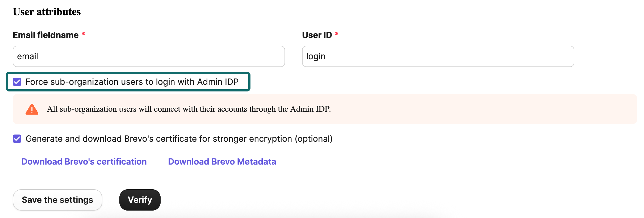Click the warning triangle icon
The height and width of the screenshot is (218, 644).
pos(31,109)
